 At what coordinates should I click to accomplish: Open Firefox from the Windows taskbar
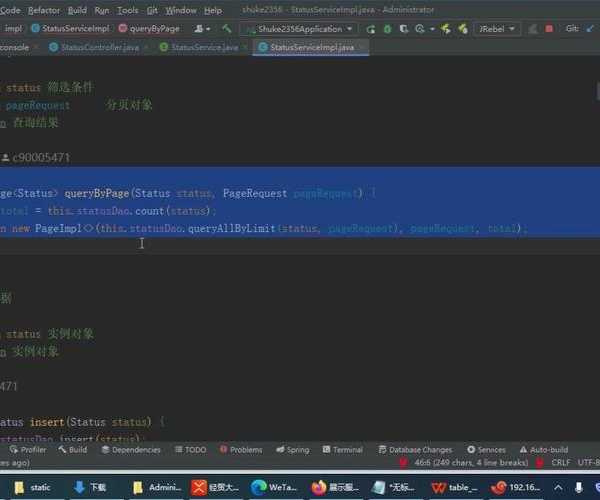tap(318, 487)
